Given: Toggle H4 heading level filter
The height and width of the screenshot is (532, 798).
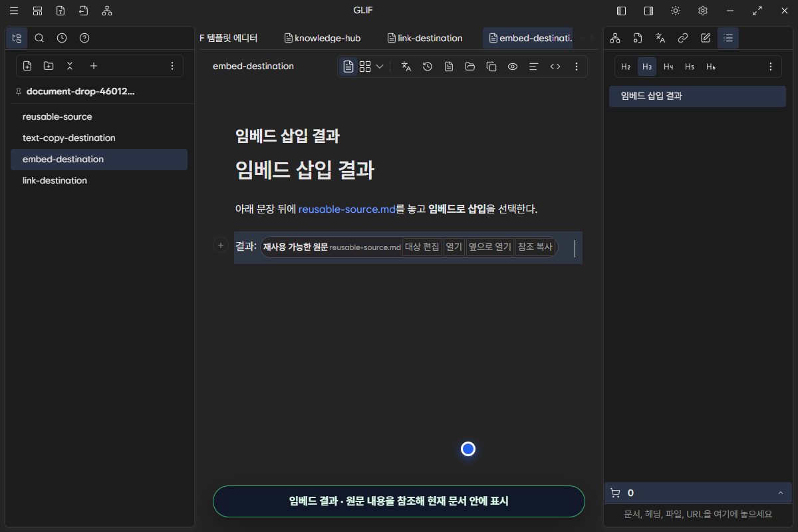Looking at the screenshot, I should [x=668, y=66].
